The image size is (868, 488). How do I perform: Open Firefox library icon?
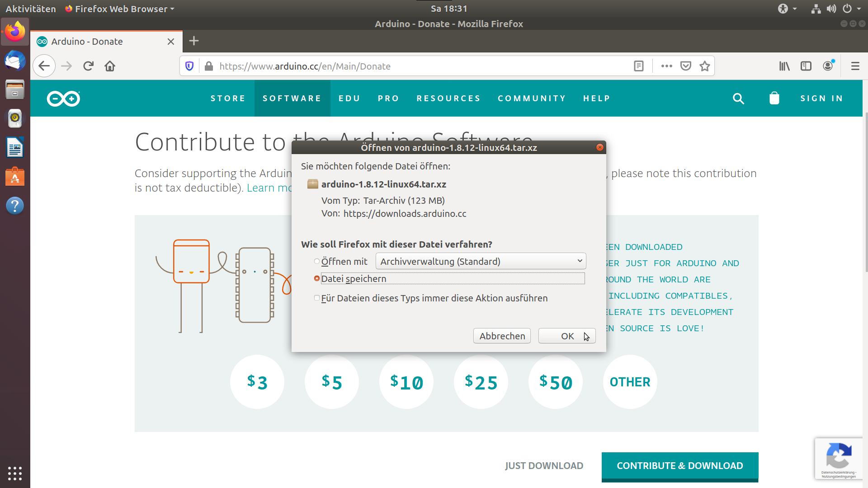(x=784, y=66)
